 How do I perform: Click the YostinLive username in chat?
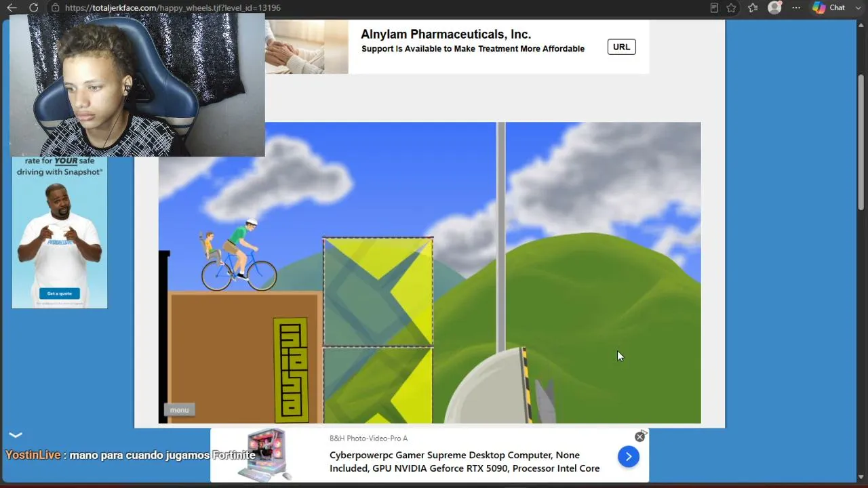click(x=33, y=455)
